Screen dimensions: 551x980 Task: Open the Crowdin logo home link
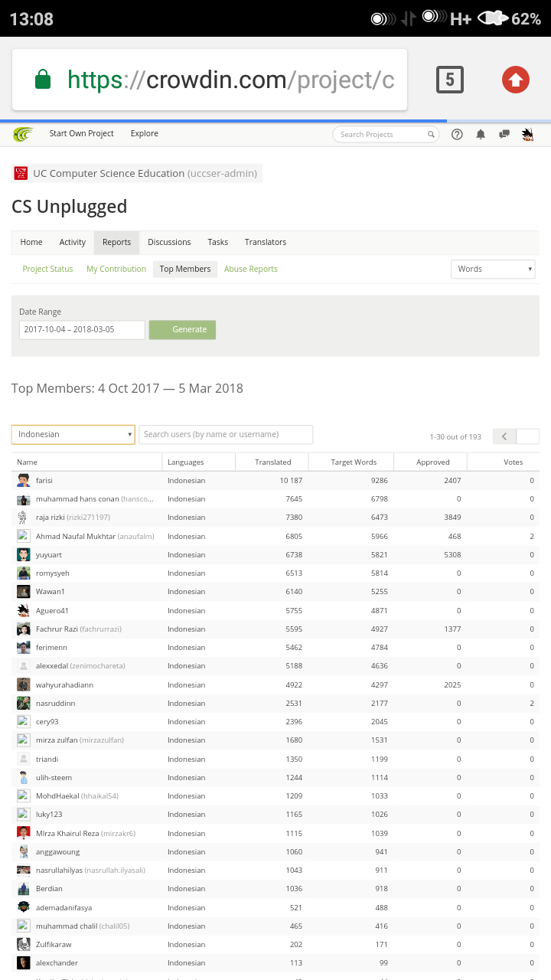click(23, 134)
